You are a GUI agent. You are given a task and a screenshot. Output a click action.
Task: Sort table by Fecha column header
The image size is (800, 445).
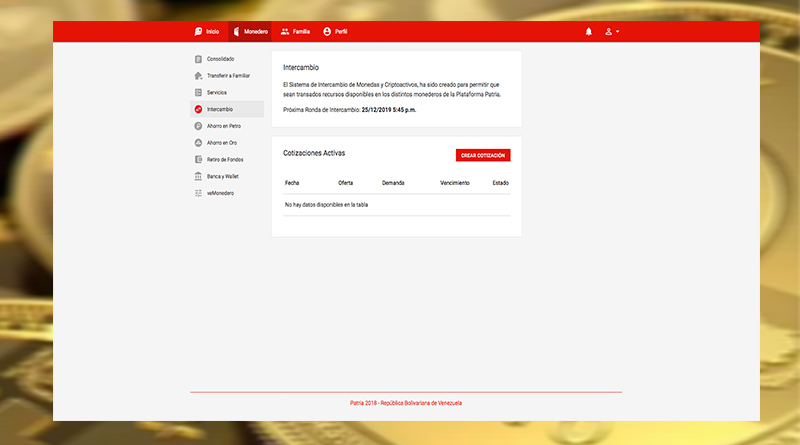coord(292,183)
